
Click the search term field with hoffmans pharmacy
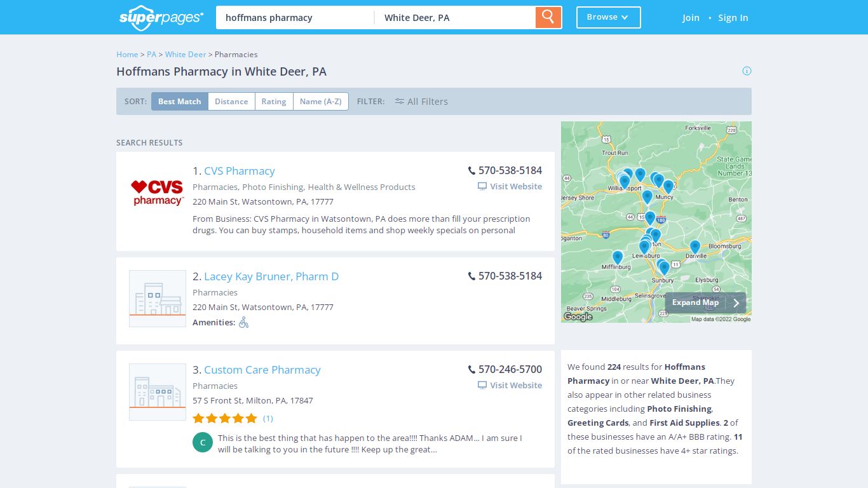pyautogui.click(x=295, y=18)
